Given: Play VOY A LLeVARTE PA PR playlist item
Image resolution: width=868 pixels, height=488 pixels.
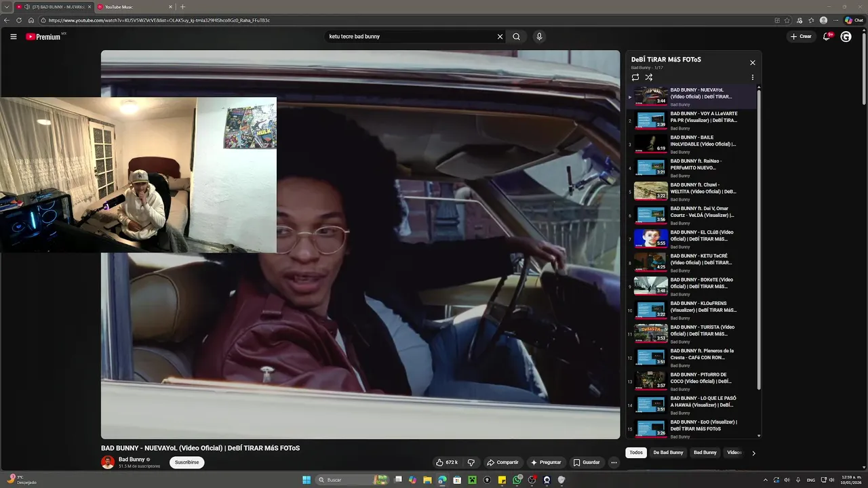Looking at the screenshot, I should [x=691, y=121].
